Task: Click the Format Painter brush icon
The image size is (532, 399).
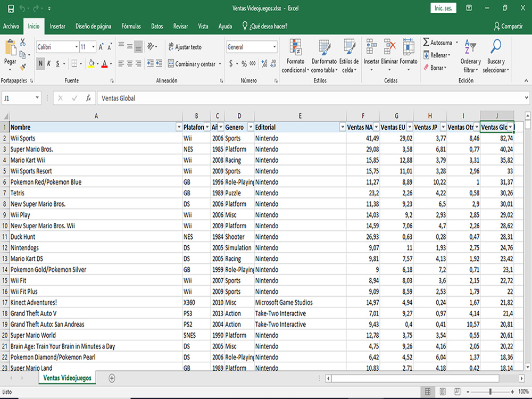Action: pyautogui.click(x=23, y=67)
